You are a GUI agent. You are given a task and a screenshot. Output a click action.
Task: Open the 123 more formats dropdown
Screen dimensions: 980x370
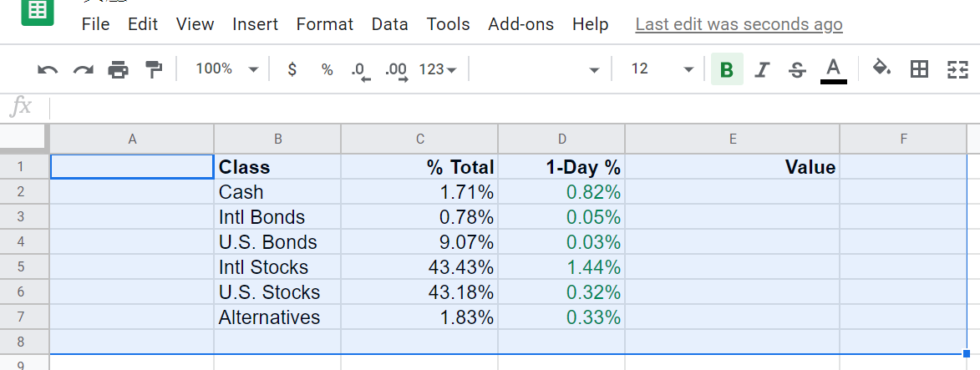tap(438, 70)
